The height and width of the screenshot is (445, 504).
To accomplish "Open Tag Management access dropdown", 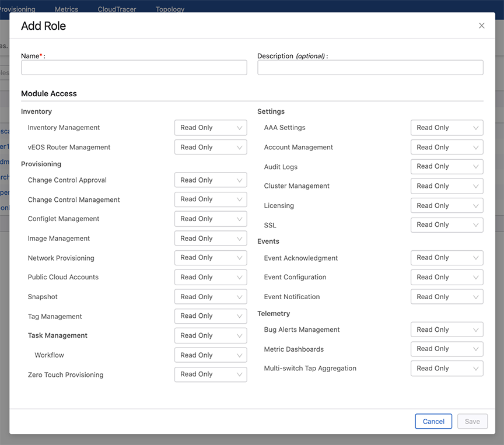I will (211, 316).
